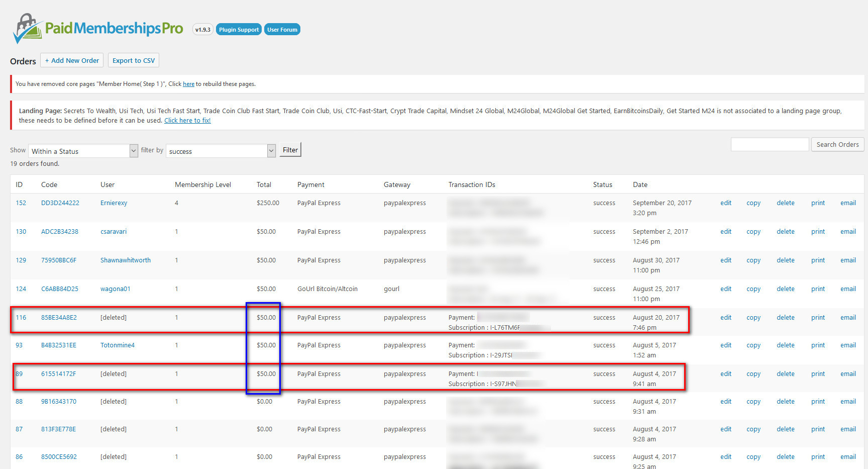Image resolution: width=868 pixels, height=469 pixels.
Task: Open order ID 93
Action: click(19, 345)
